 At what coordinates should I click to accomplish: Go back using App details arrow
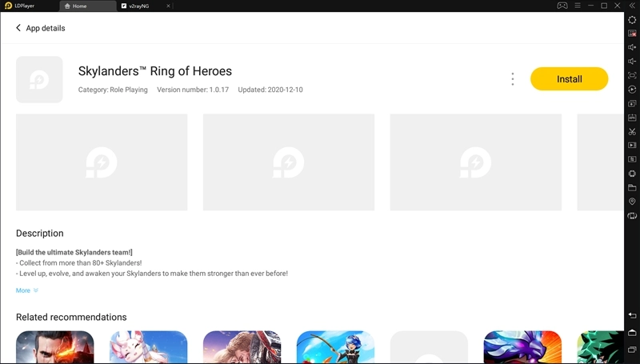pos(18,28)
